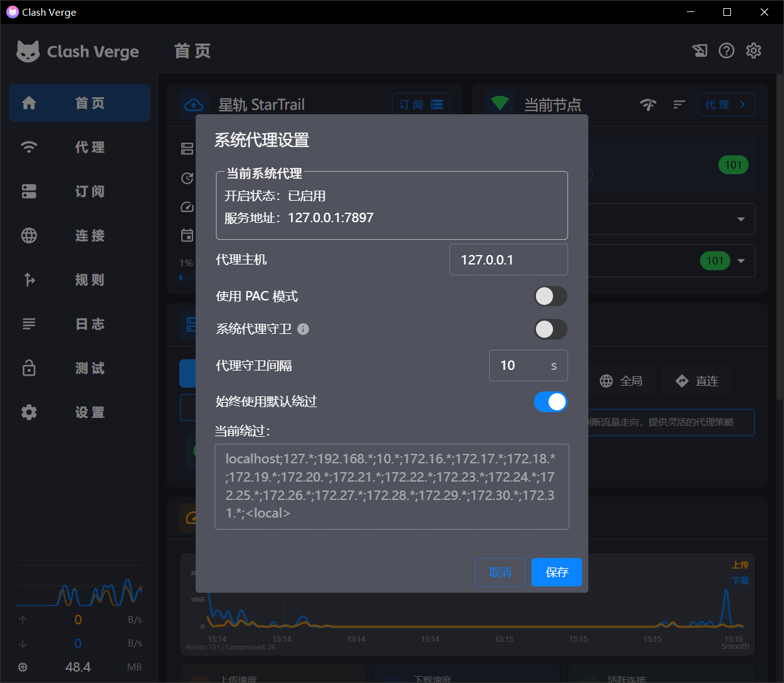Click the 取消 button
The height and width of the screenshot is (683, 784).
coord(500,572)
